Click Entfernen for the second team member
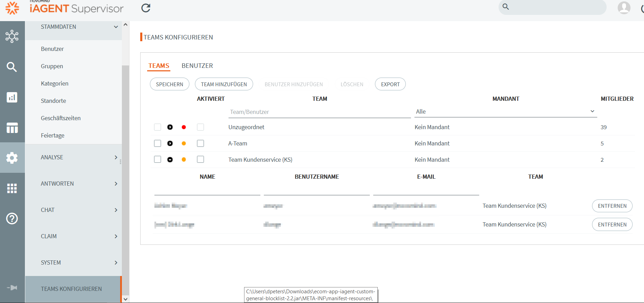Viewport: 644px width, 303px height. (612, 224)
